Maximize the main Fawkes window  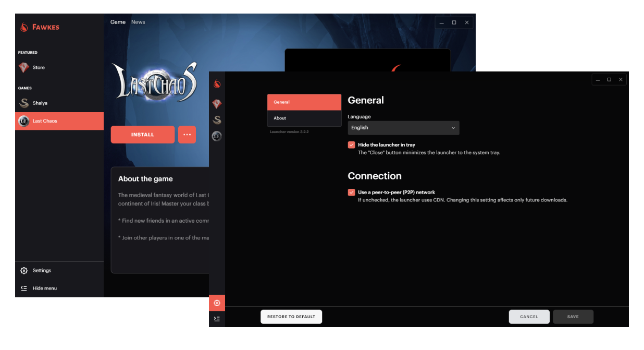pos(454,22)
